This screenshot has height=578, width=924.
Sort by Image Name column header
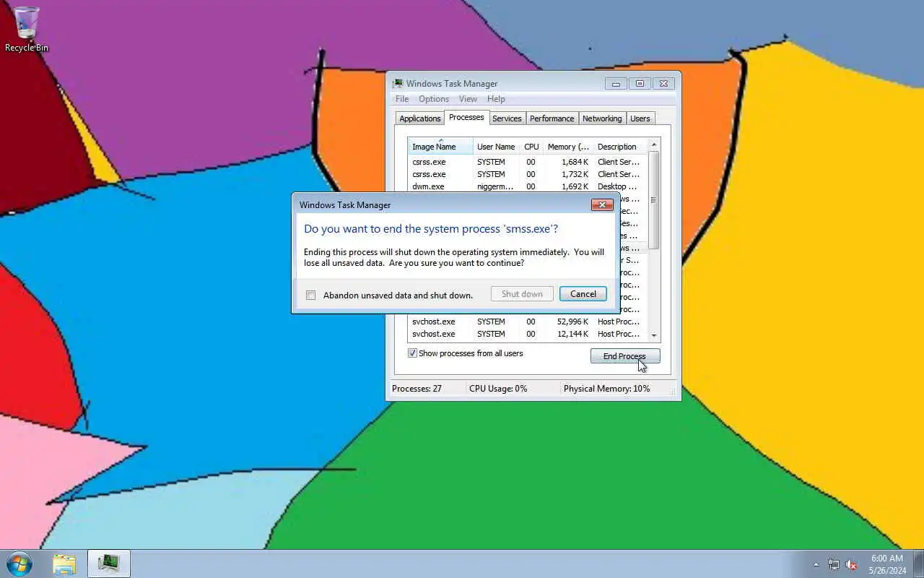(440, 147)
